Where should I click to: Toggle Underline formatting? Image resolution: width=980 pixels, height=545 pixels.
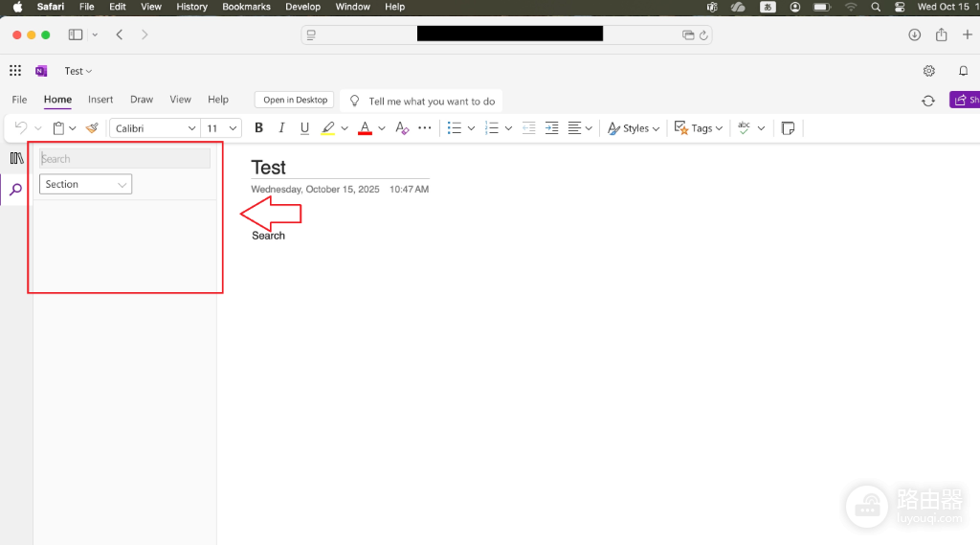304,128
